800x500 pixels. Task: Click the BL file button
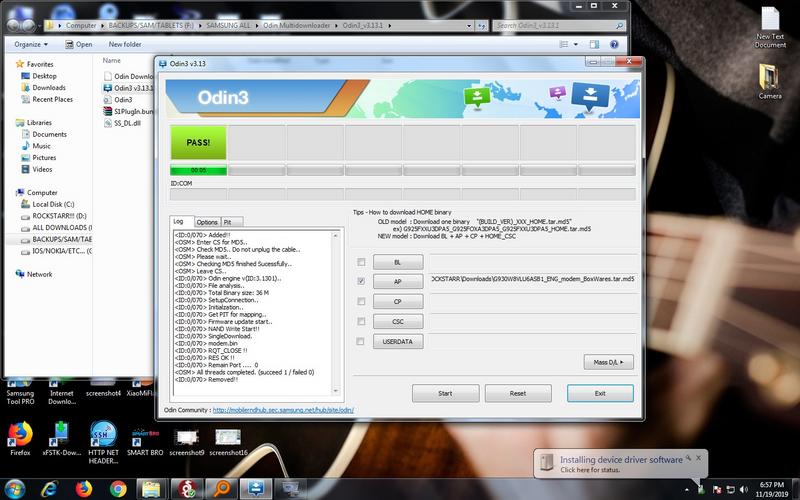click(x=398, y=262)
